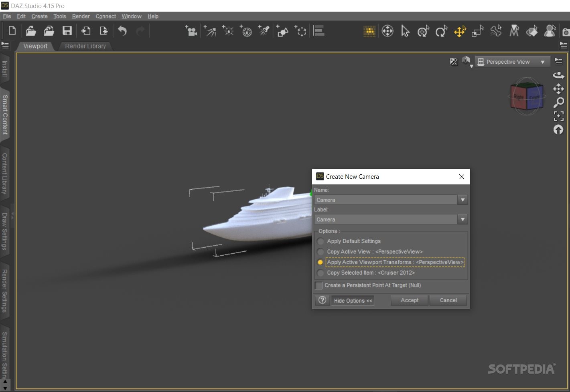
Task: Click the render camera icon
Action: pos(566,32)
